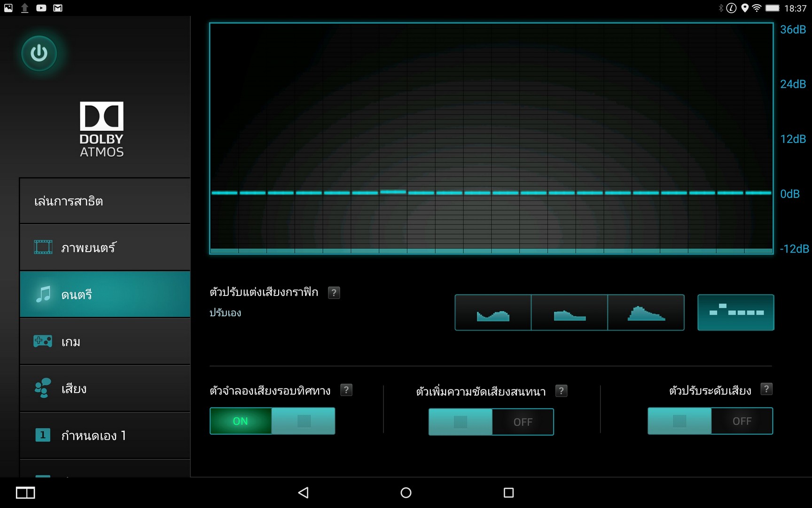Select the ภาพยนตร์ movie profile
812x508 pixels.
pos(105,247)
